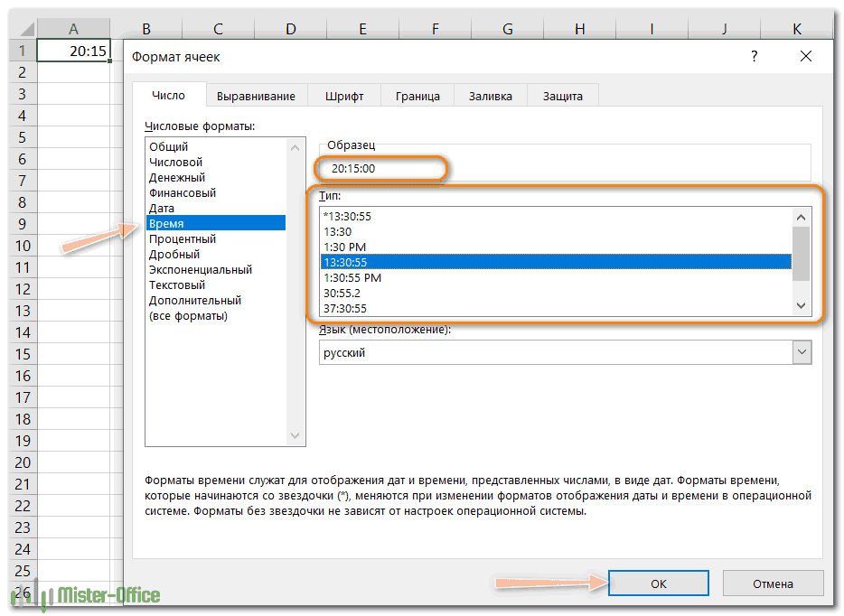The height and width of the screenshot is (616, 844).
Task: Open the Защита tab
Action: [562, 96]
